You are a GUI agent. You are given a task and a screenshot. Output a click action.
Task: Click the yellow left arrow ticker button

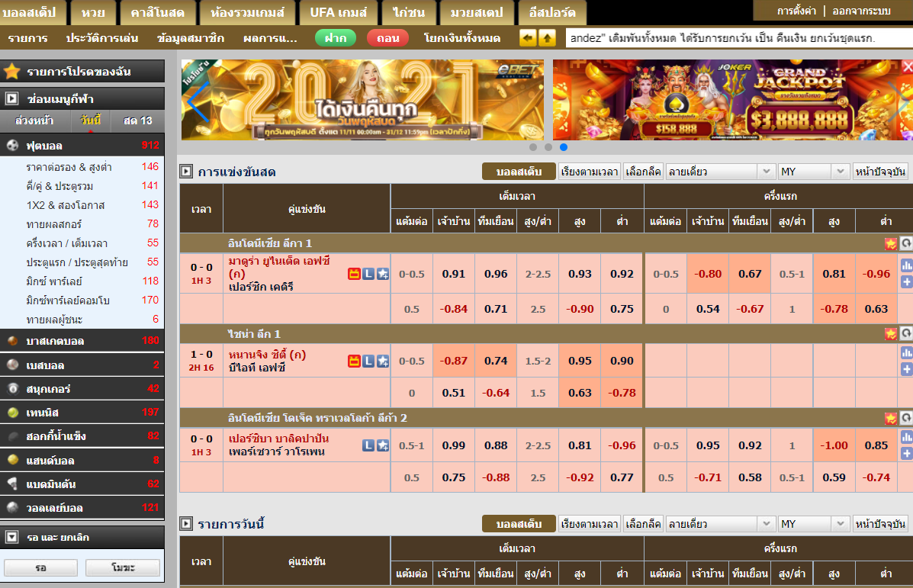[528, 38]
